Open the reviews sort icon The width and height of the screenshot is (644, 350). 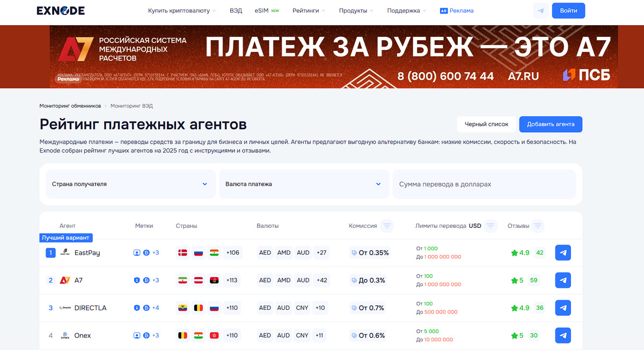(538, 226)
